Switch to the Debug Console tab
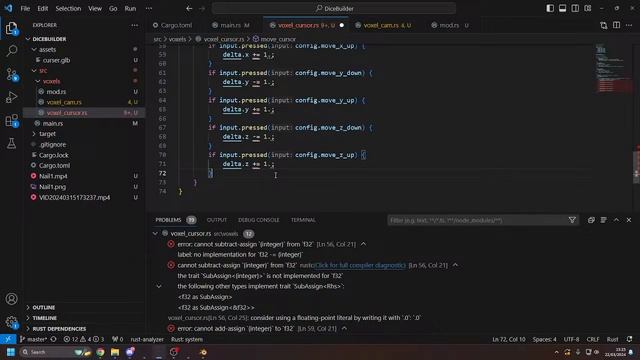 click(259, 220)
